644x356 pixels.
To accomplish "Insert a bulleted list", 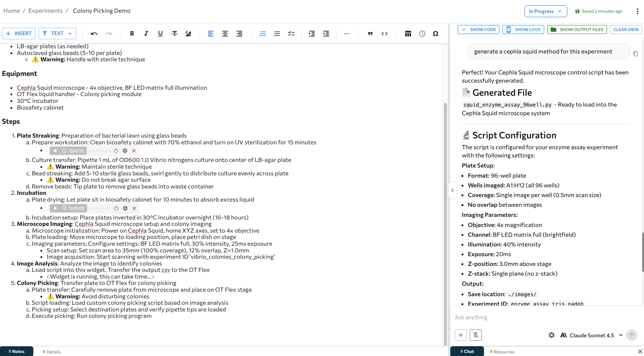I will (277, 34).
